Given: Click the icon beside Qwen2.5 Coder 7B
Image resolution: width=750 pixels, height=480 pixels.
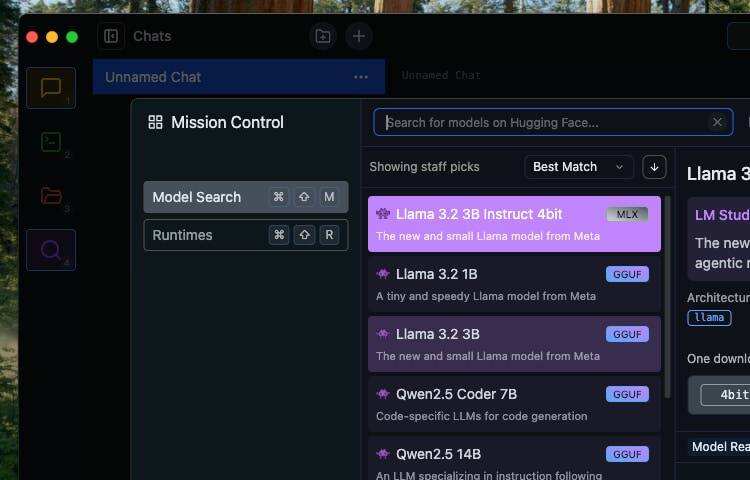Looking at the screenshot, I should (x=383, y=394).
